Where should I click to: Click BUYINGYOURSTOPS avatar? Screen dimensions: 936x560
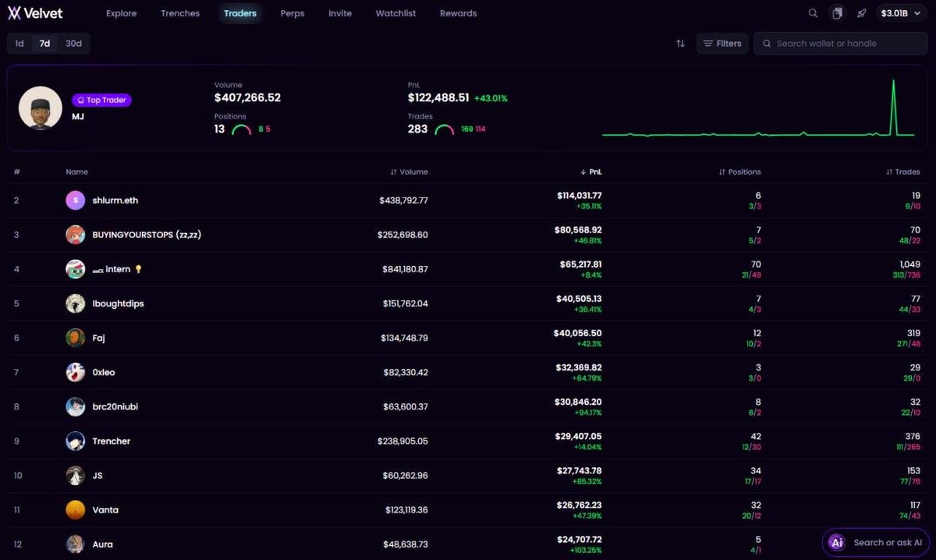pos(76,235)
